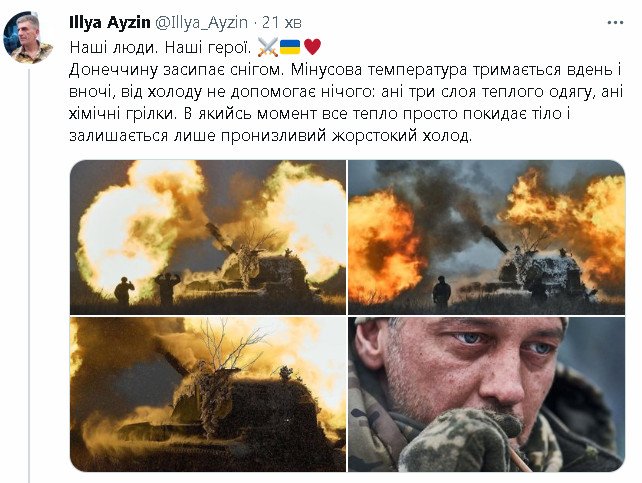Click Illya Ayzin's profile avatar

[29, 38]
